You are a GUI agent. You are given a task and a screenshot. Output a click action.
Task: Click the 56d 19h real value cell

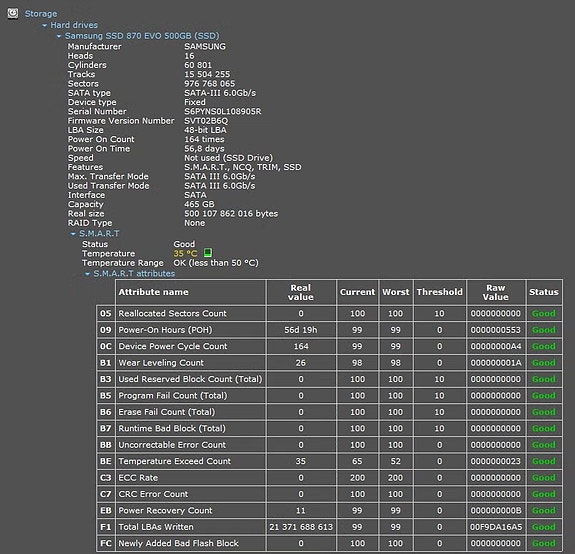(x=301, y=330)
